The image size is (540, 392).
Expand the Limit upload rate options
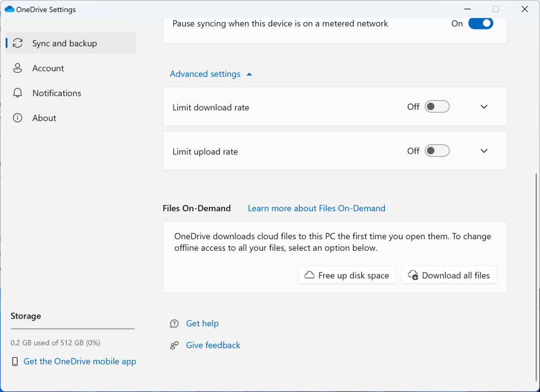[484, 151]
